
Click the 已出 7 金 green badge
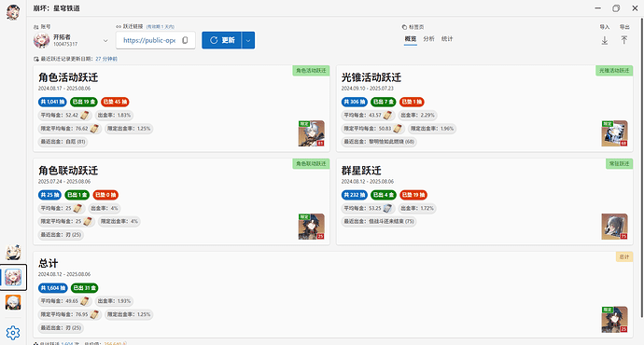(384, 102)
